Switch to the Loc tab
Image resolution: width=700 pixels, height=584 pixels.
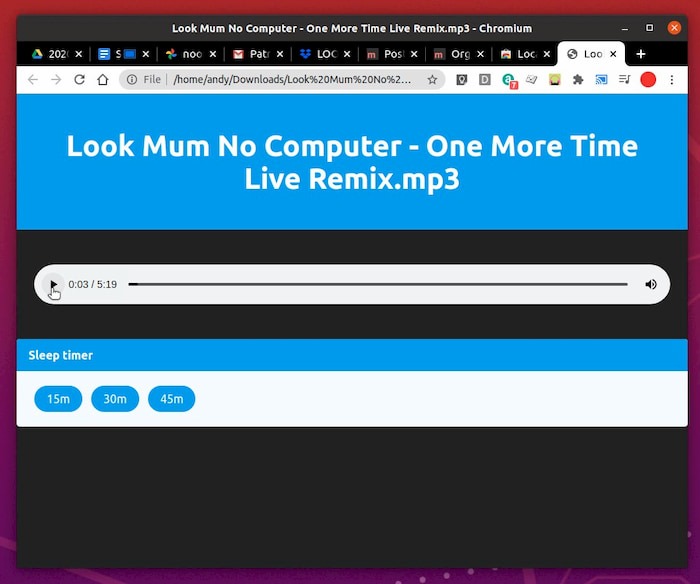coord(519,54)
